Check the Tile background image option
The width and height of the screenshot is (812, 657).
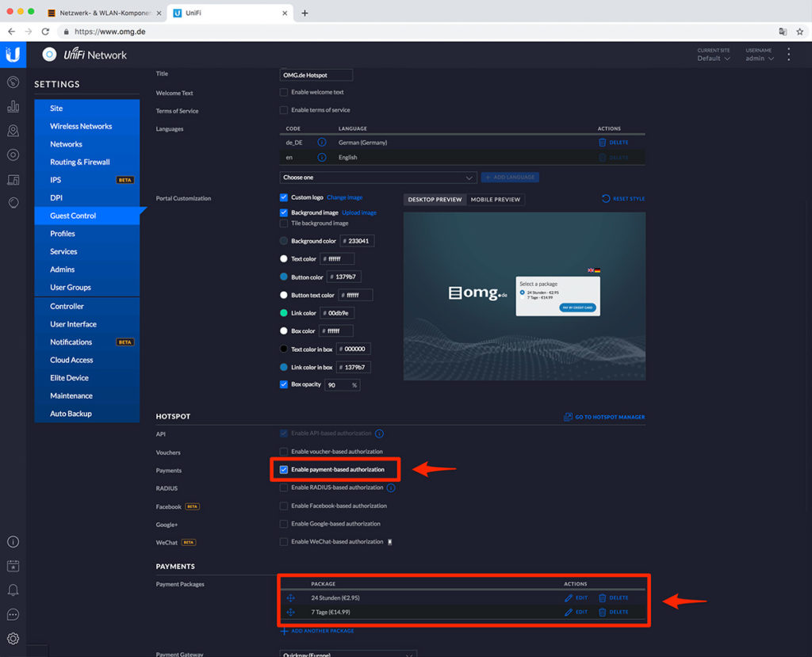click(284, 223)
